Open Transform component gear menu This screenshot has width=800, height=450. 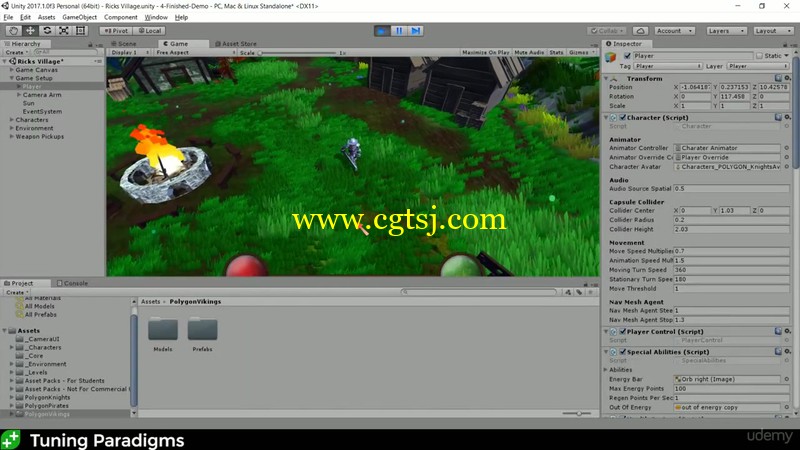[x=787, y=78]
